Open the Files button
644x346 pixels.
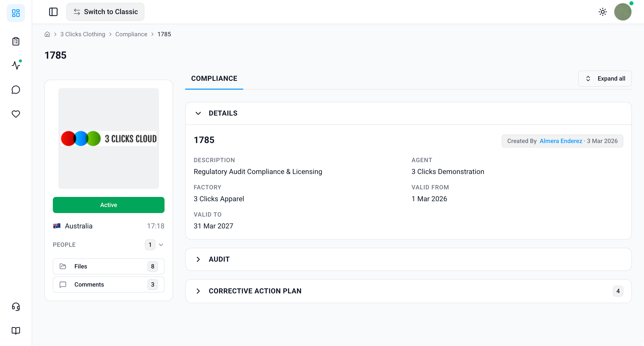(109, 266)
